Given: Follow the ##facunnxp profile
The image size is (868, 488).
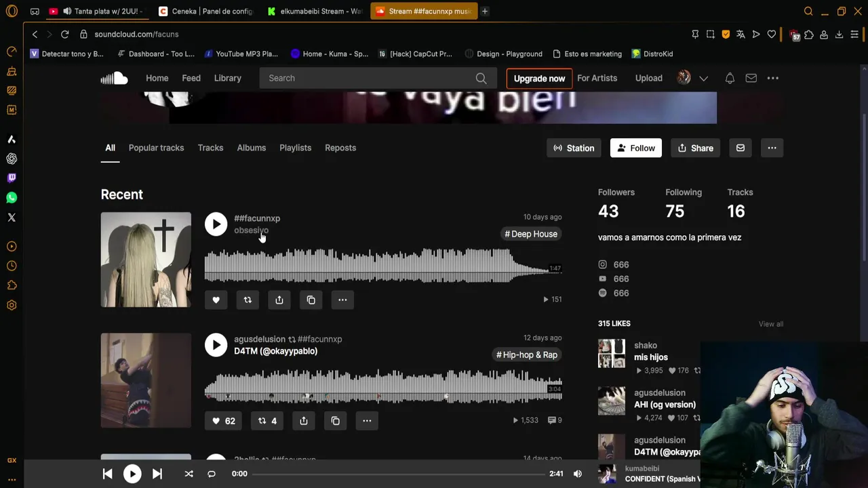Looking at the screenshot, I should [635, 148].
